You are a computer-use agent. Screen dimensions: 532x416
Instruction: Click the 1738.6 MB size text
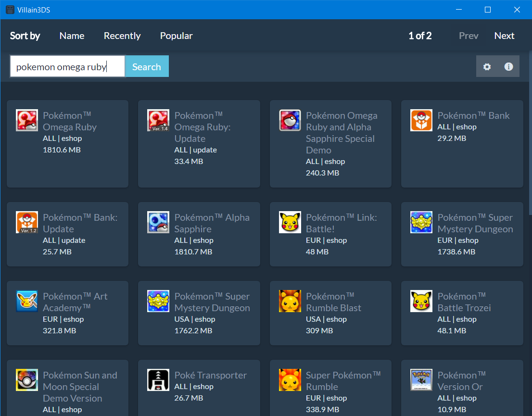click(x=456, y=252)
